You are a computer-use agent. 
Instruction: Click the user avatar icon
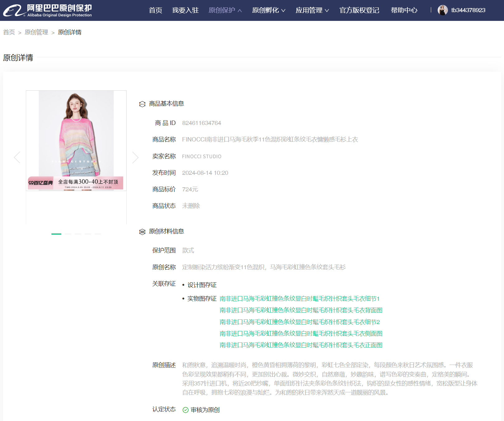coord(442,10)
